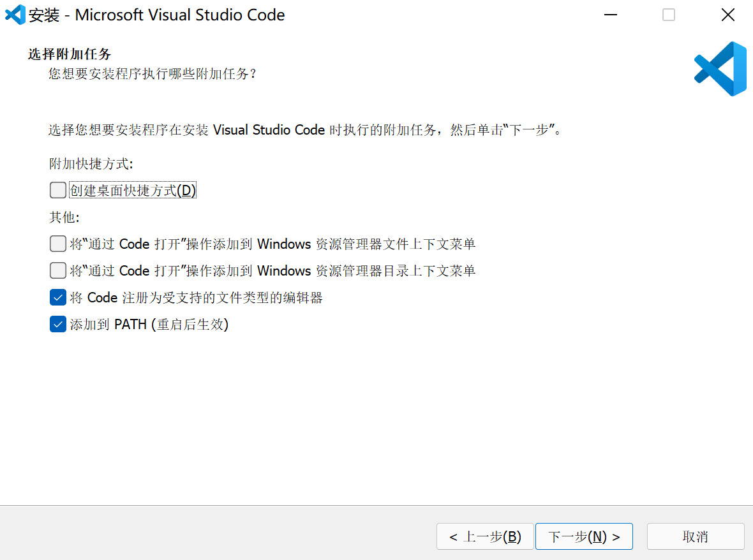Close the installer window
Screen dimensions: 753x560
pyautogui.click(x=728, y=15)
